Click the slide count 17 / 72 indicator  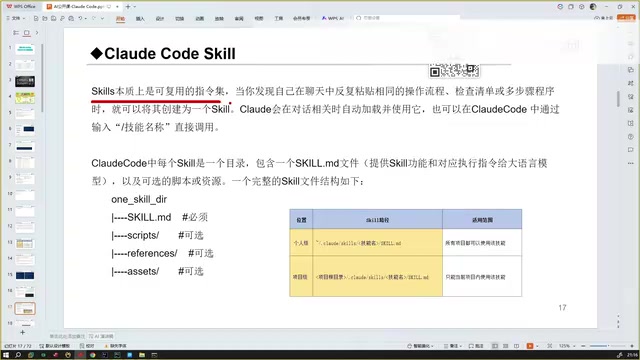tap(18, 346)
